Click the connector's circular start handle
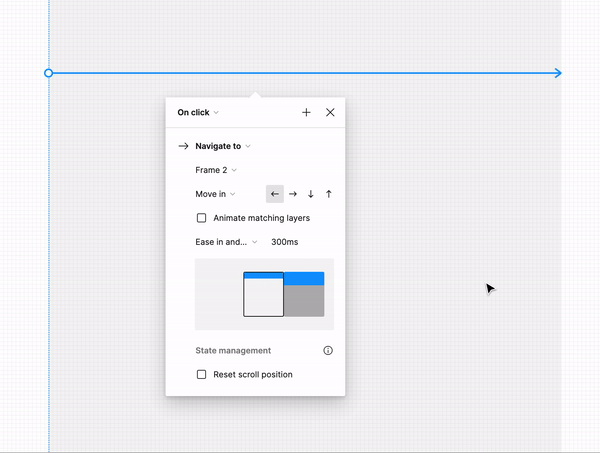Image resolution: width=600 pixels, height=453 pixels. 49,73
